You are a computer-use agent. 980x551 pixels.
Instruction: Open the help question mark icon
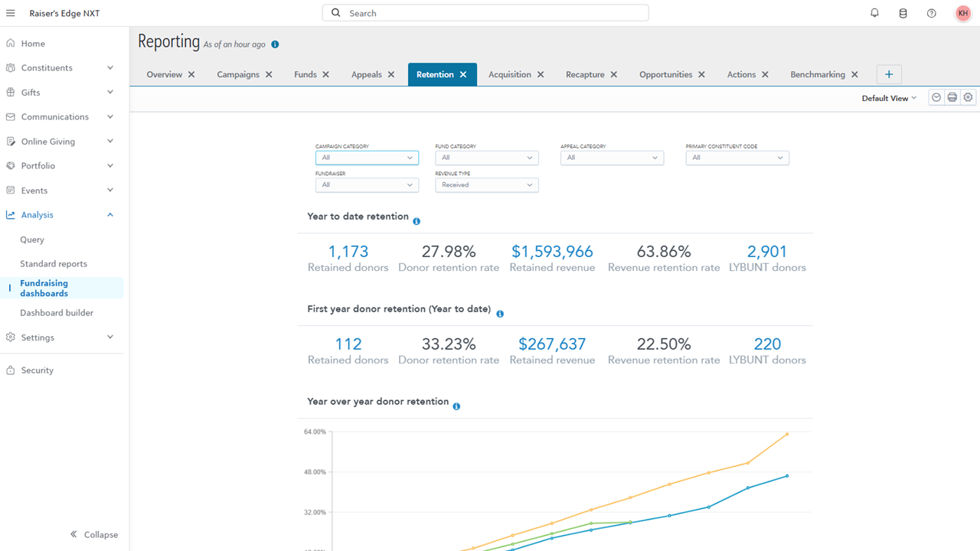click(x=931, y=13)
